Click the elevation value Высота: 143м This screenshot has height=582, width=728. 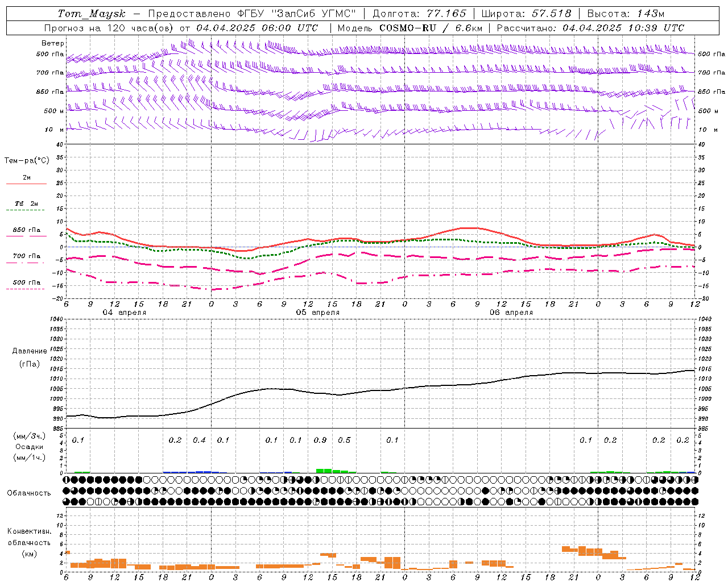(x=626, y=14)
